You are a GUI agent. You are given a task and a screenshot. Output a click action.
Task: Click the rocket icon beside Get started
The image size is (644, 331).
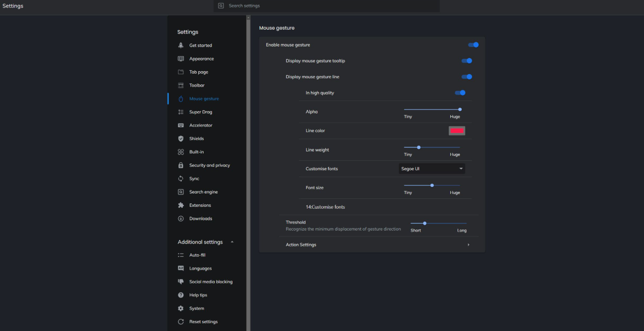181,46
